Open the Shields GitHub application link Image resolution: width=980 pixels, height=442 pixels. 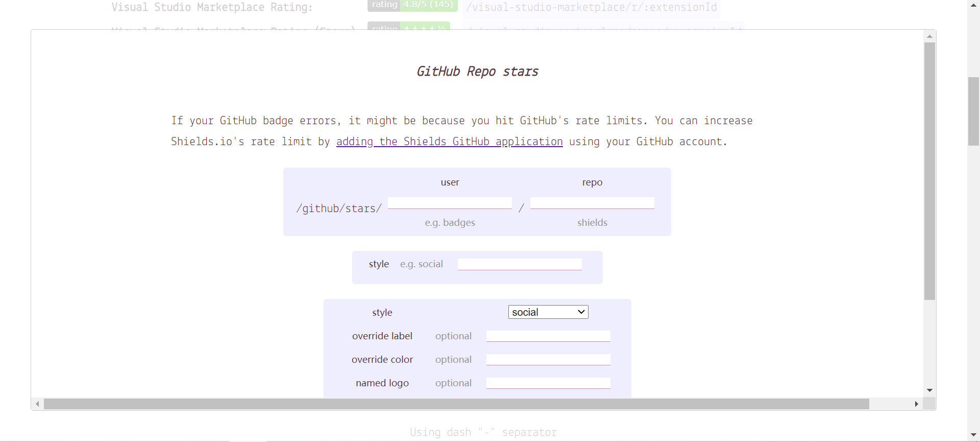coord(449,142)
